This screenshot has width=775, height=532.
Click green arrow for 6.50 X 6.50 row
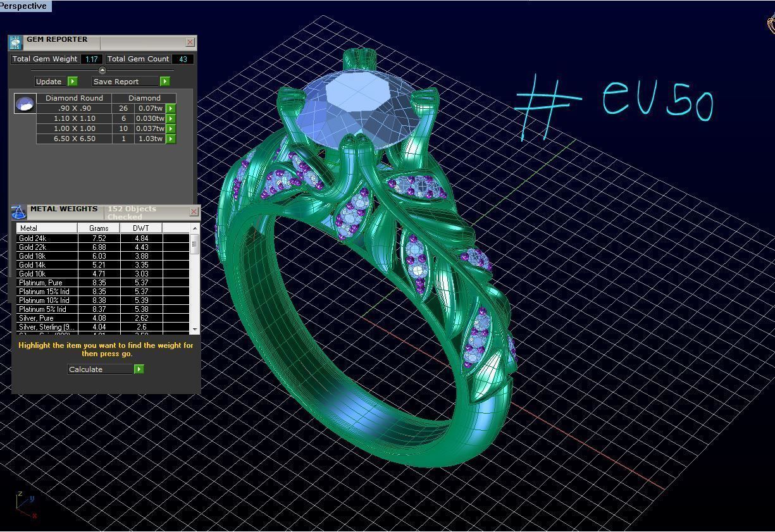click(x=171, y=139)
